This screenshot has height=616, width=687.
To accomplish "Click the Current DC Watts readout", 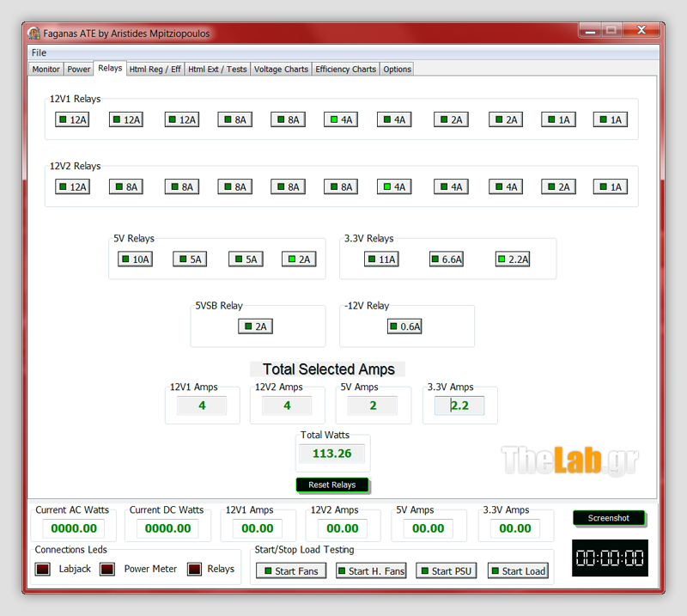I will coord(167,528).
